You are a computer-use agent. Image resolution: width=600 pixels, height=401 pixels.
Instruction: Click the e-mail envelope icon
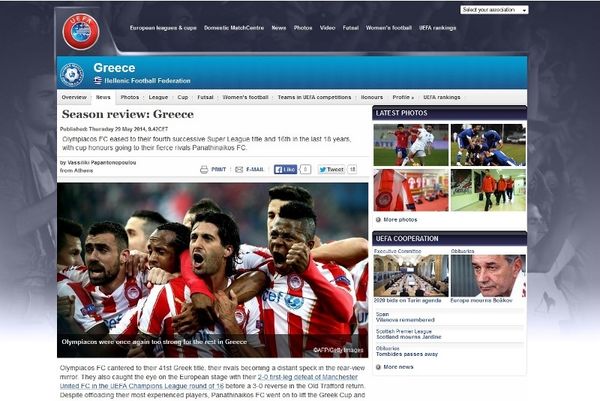[x=239, y=170]
